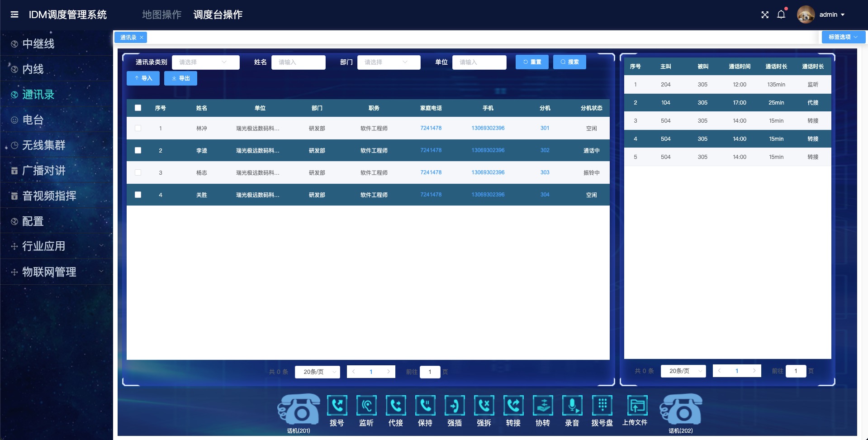Toggle the select-all header checkbox
The image size is (868, 440).
[138, 108]
